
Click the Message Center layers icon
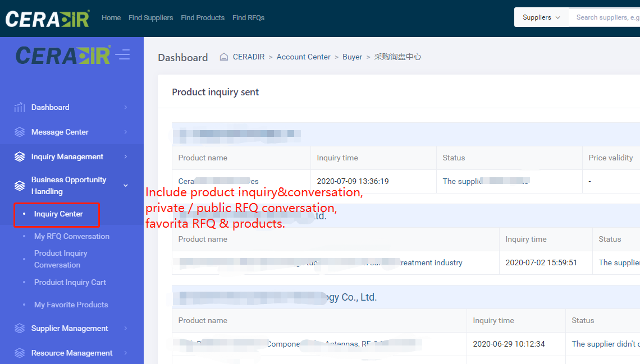point(20,132)
